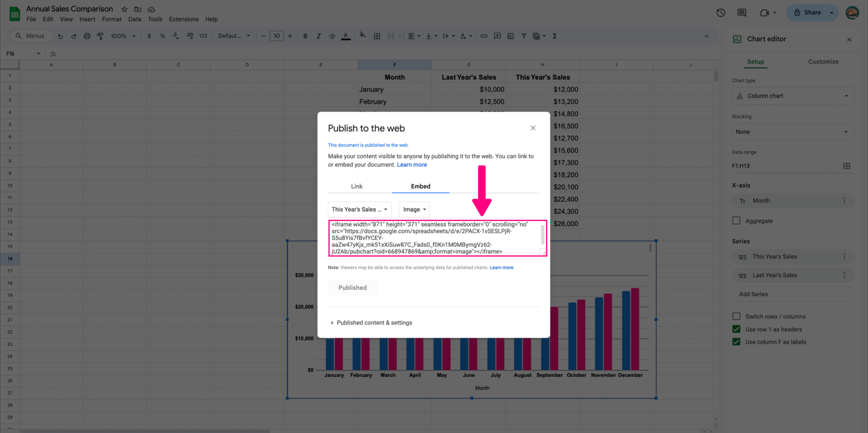Open the fill color tool
This screenshot has height=433, width=868.
click(362, 36)
